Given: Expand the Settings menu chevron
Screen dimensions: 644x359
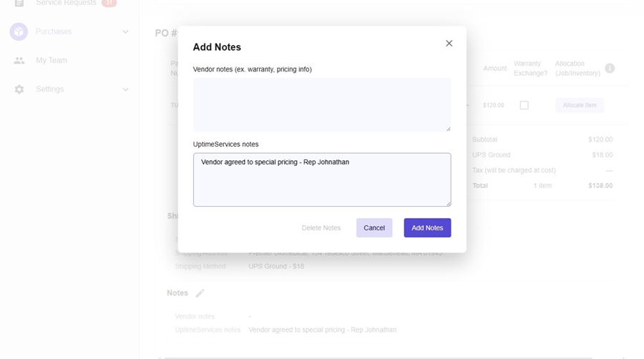Looking at the screenshot, I should pyautogui.click(x=125, y=89).
